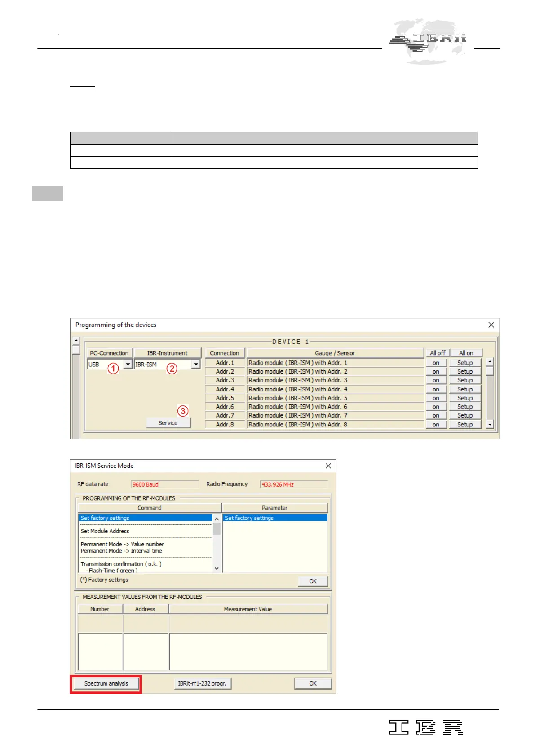Open Setup for Addr.6 radio module
This screenshot has height=756, width=535.
[465, 407]
